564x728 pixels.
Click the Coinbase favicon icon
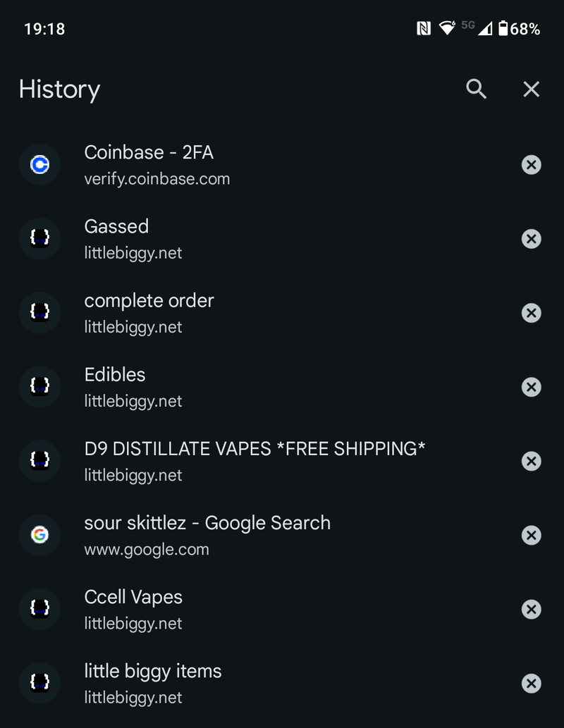tap(40, 165)
